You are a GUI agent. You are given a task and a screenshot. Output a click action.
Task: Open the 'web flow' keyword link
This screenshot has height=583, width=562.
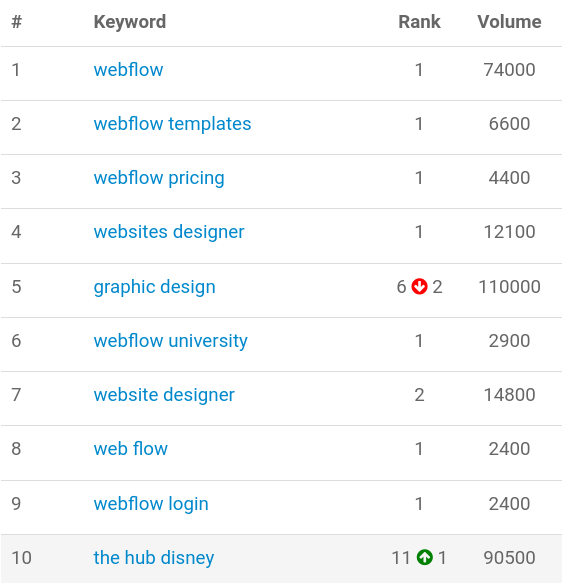click(x=130, y=449)
